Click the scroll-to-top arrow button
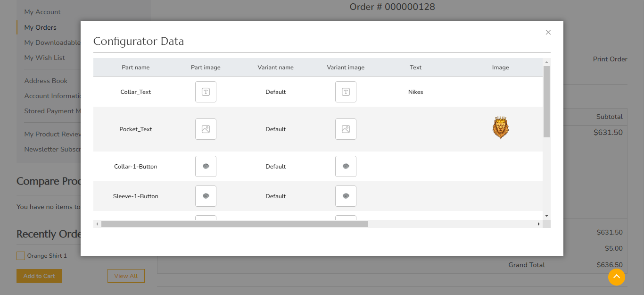 click(617, 277)
